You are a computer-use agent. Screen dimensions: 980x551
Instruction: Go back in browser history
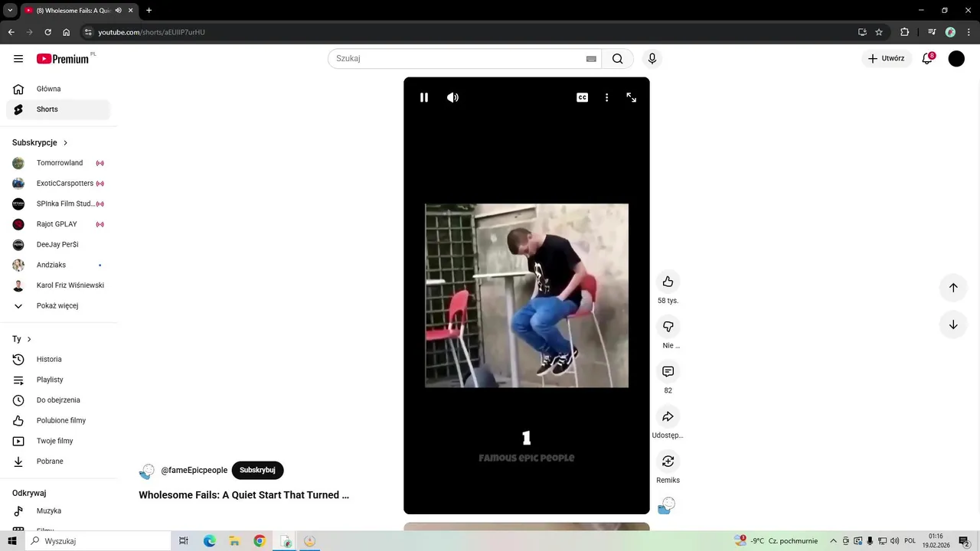coord(11,32)
